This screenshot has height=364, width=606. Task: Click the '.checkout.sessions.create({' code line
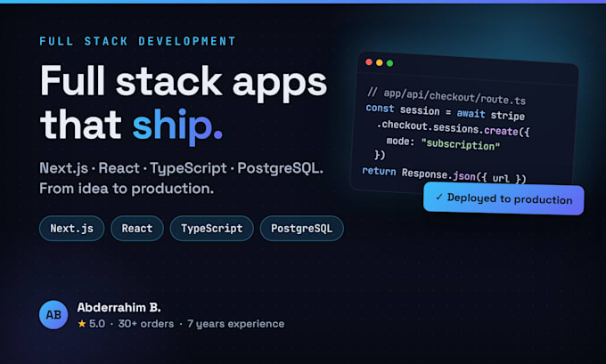point(453,128)
